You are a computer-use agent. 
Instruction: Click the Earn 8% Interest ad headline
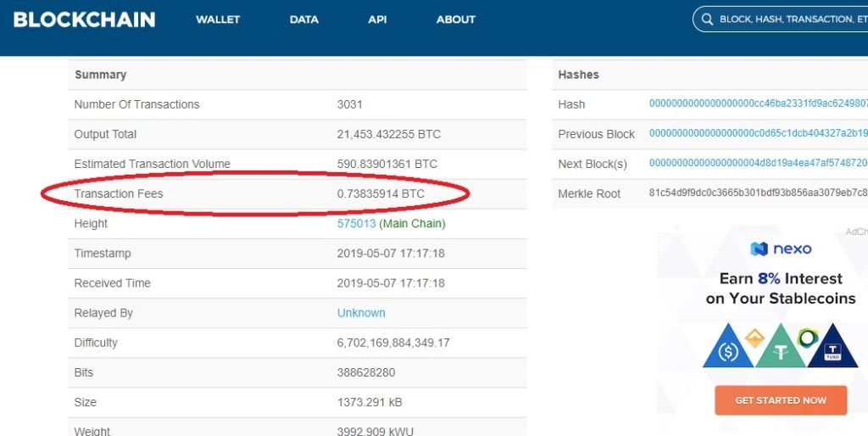tap(781, 288)
